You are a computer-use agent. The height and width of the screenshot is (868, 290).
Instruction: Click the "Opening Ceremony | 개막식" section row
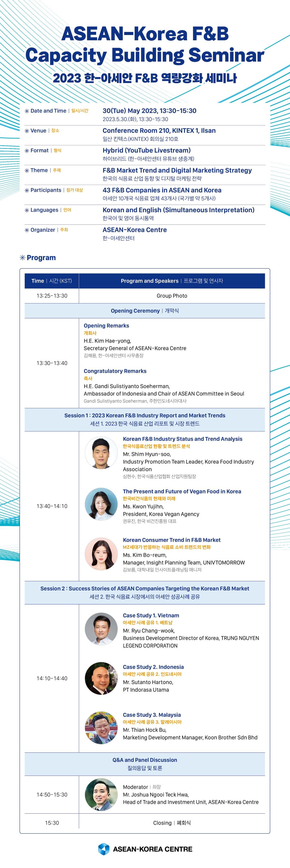145,311
